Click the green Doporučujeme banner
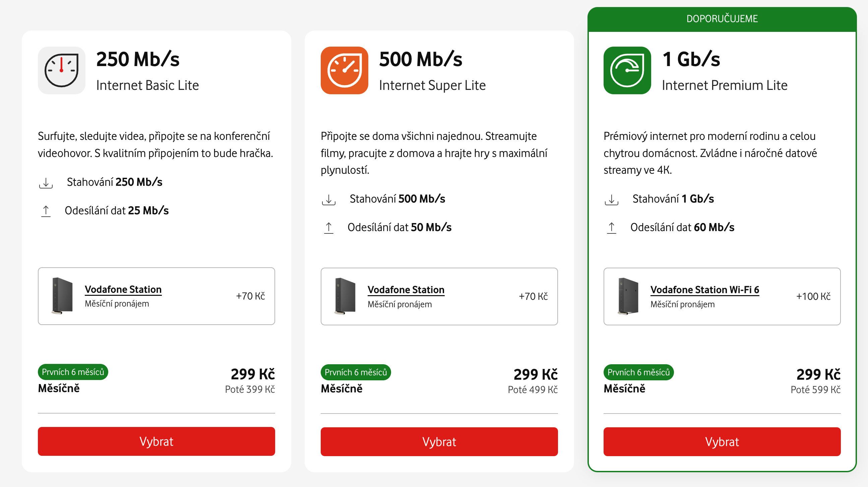 722,18
